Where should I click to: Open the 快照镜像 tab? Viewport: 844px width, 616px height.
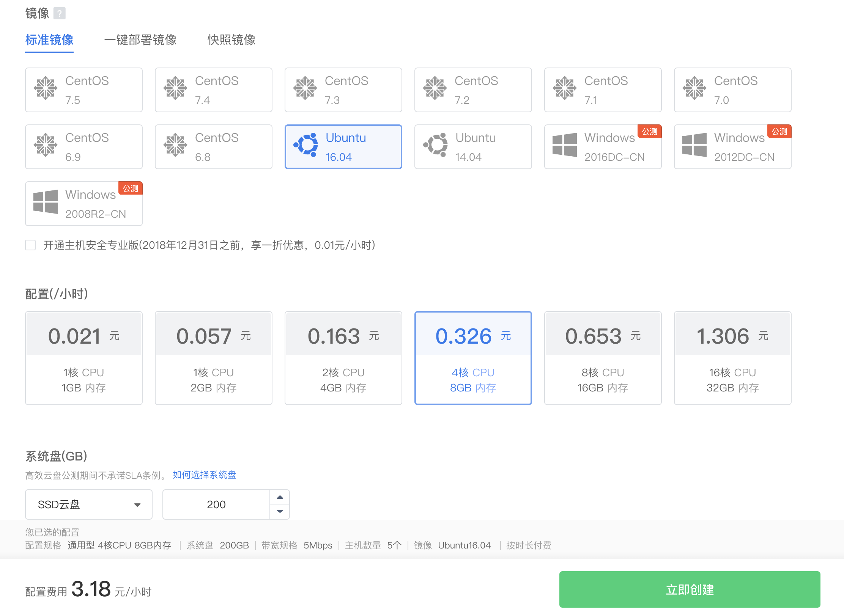(x=231, y=40)
